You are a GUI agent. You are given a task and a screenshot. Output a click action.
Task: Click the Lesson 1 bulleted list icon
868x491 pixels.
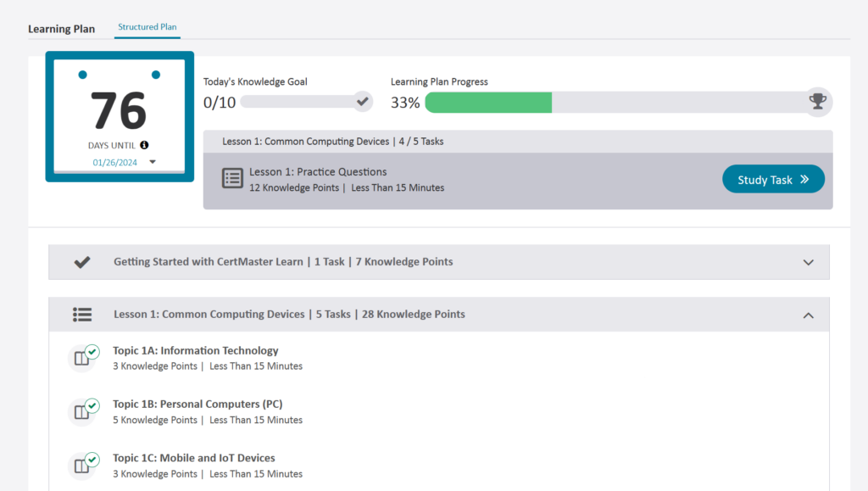click(x=82, y=315)
